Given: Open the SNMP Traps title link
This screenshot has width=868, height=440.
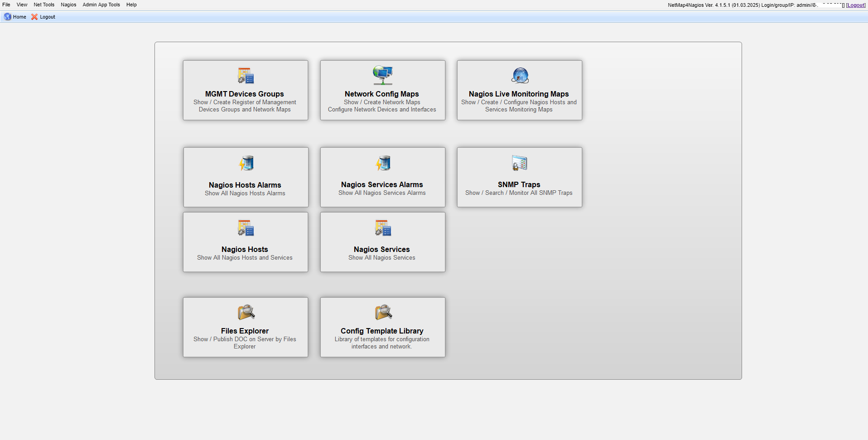Looking at the screenshot, I should [519, 184].
